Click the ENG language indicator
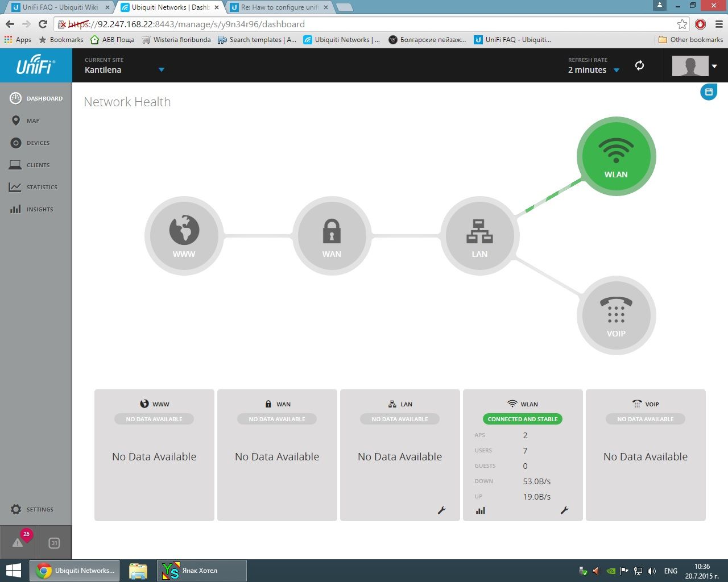Viewport: 728px width, 582px height. click(671, 571)
